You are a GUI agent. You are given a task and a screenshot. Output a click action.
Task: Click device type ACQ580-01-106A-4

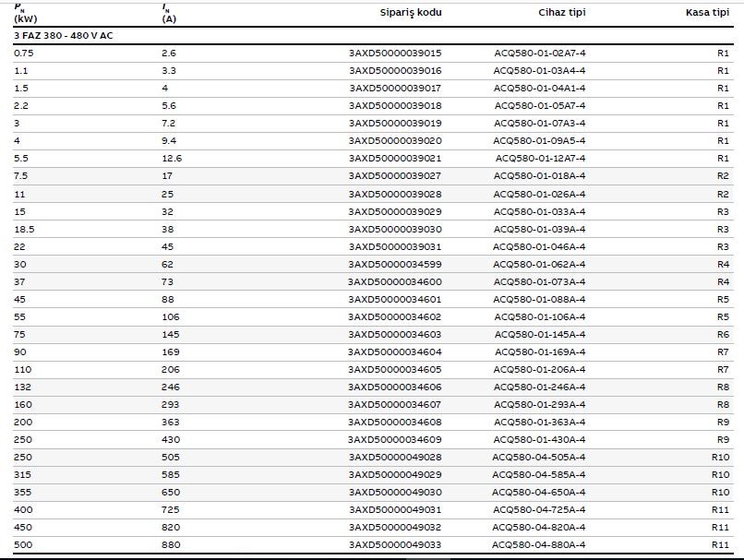point(540,317)
